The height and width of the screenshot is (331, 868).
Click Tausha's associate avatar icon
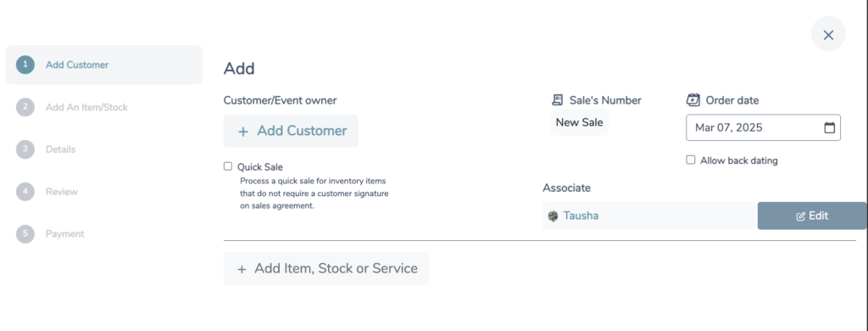pos(553,216)
